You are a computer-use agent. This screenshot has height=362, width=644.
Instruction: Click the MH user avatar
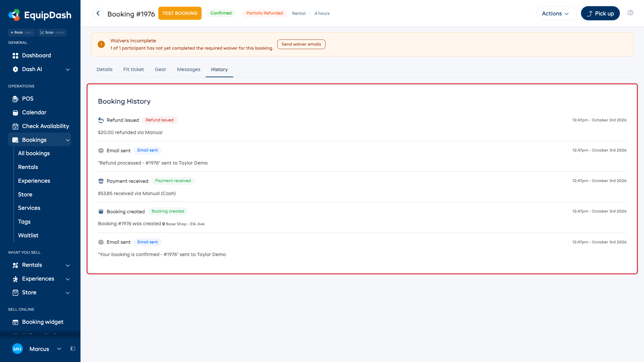click(x=17, y=349)
